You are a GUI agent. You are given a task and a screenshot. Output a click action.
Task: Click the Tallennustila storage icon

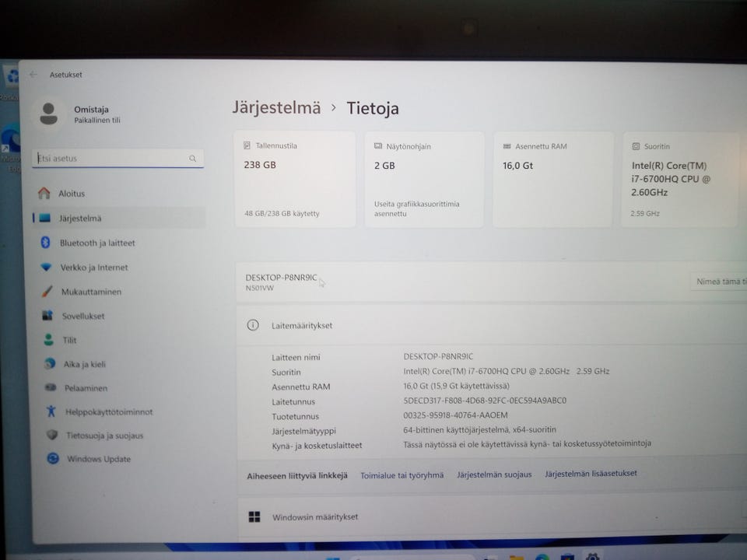click(x=247, y=145)
